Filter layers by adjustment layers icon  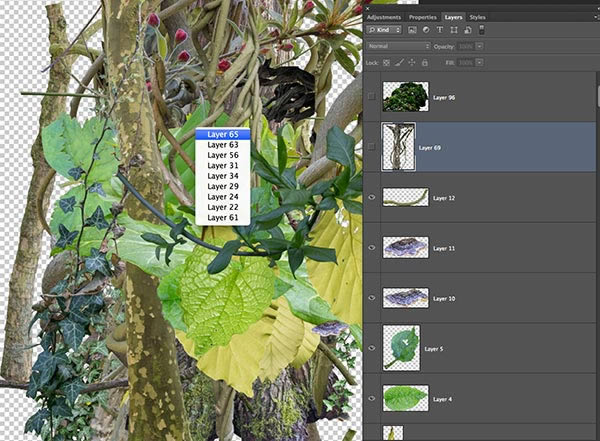426,30
